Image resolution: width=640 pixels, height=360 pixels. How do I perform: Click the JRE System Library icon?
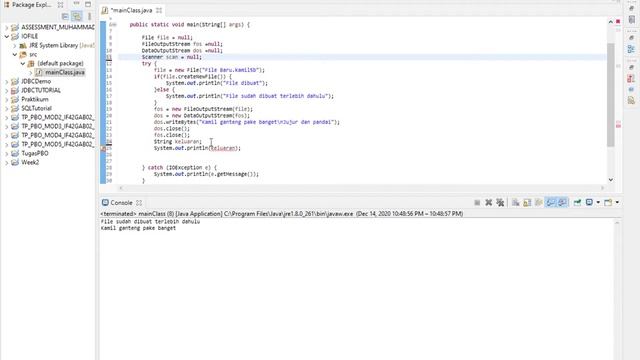coord(23,45)
